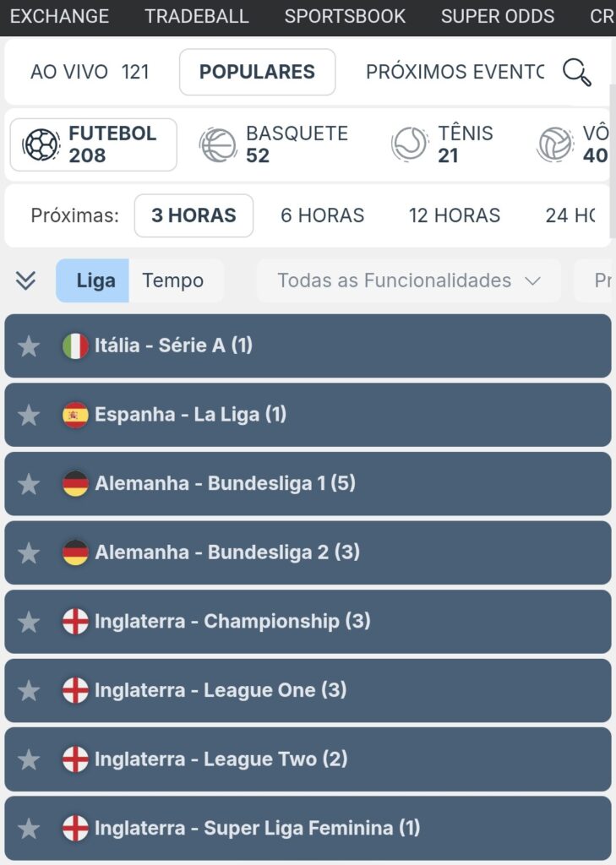Star the Inglaterra - Championship league
The image size is (616, 865).
click(30, 622)
